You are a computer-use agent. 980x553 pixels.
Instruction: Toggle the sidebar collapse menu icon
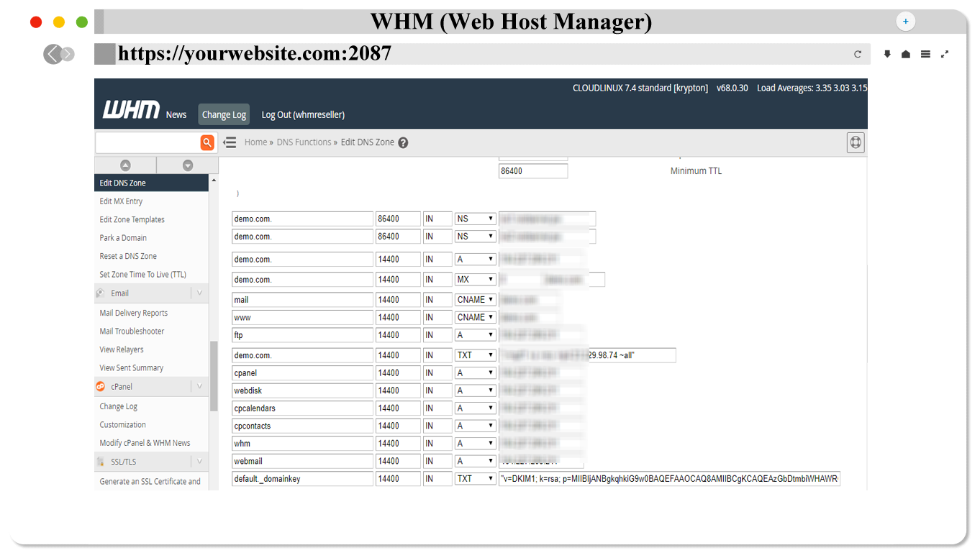click(x=230, y=142)
